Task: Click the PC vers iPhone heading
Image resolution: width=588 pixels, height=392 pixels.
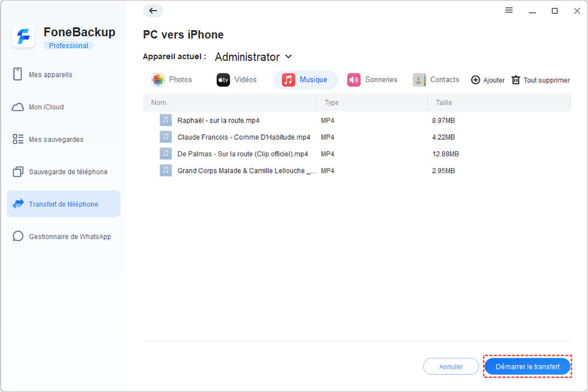Action: click(x=183, y=35)
